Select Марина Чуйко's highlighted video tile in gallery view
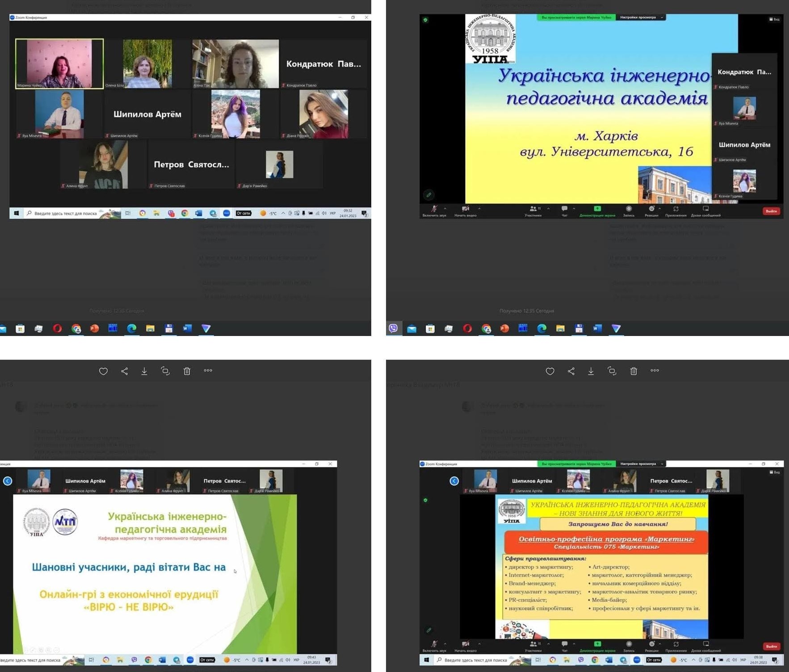Image resolution: width=789 pixels, height=672 pixels. pos(59,64)
